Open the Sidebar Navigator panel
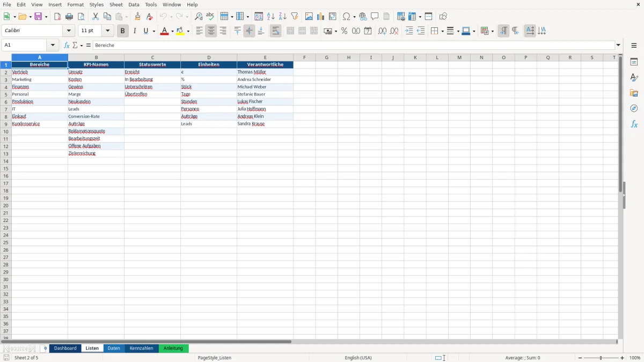This screenshot has width=644, height=362. point(634,109)
